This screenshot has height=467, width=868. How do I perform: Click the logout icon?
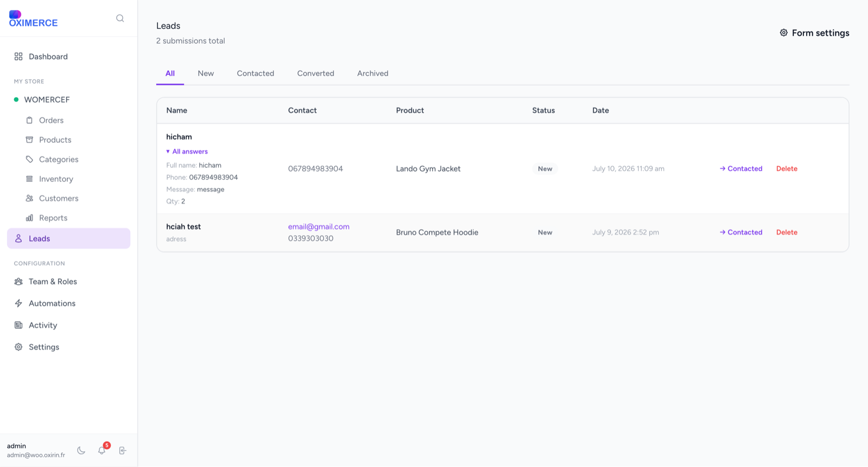pyautogui.click(x=123, y=450)
